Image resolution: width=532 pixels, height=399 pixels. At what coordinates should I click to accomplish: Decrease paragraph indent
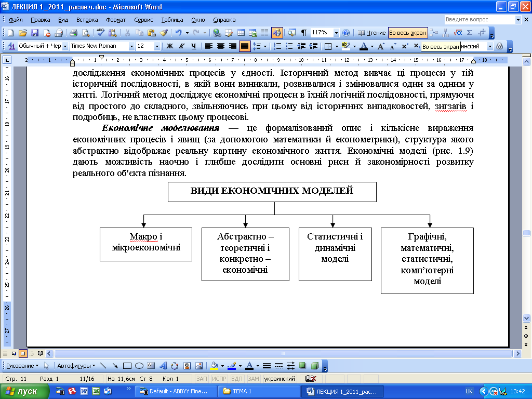pos(301,46)
